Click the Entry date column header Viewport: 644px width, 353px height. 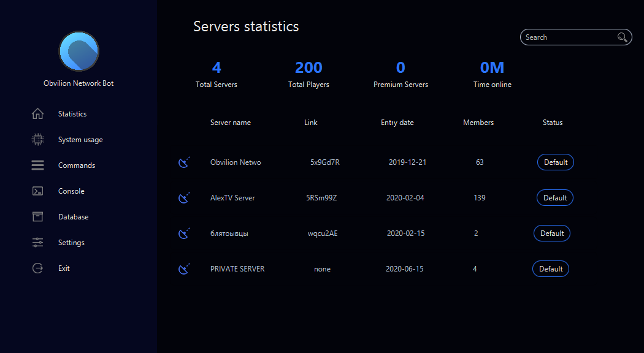397,123
